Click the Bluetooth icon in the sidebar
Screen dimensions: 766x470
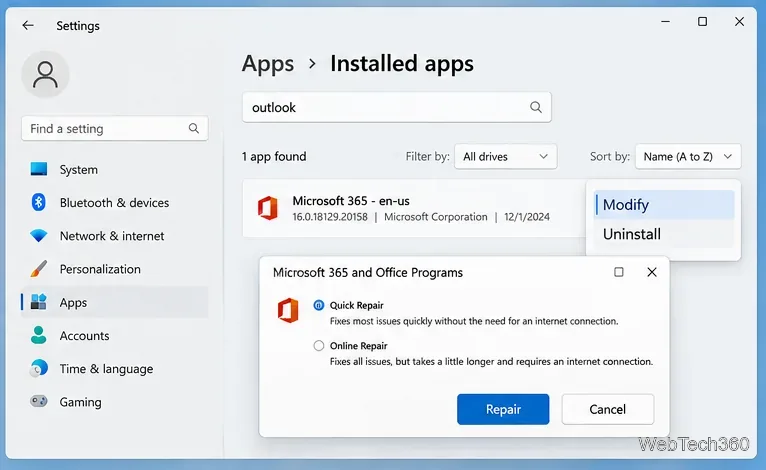(x=39, y=202)
